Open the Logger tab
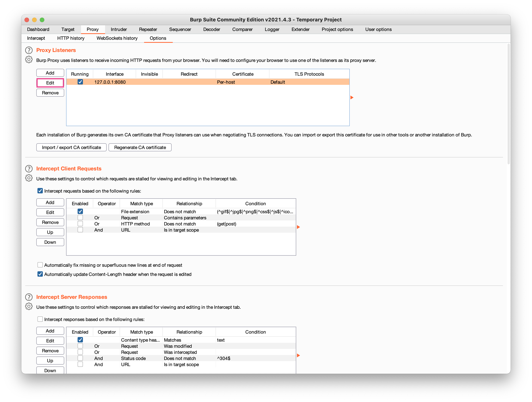532x402 pixels. tap(272, 29)
